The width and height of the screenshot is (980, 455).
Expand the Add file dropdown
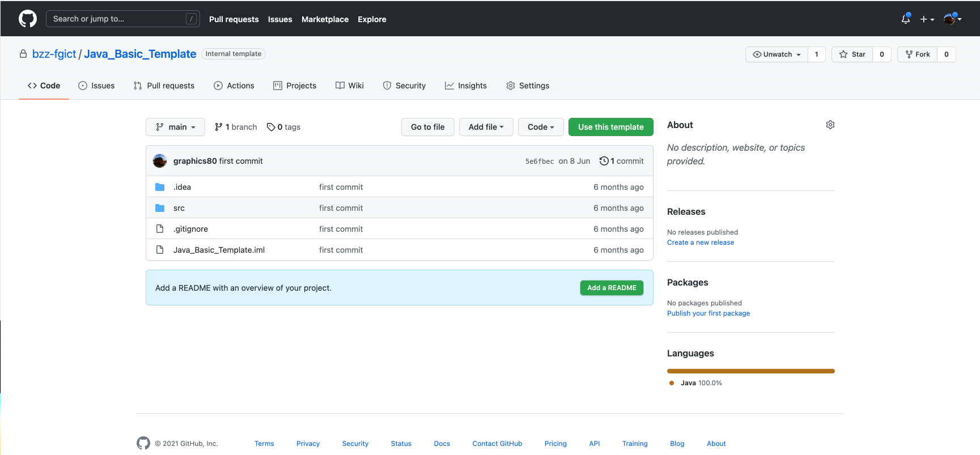(x=486, y=127)
